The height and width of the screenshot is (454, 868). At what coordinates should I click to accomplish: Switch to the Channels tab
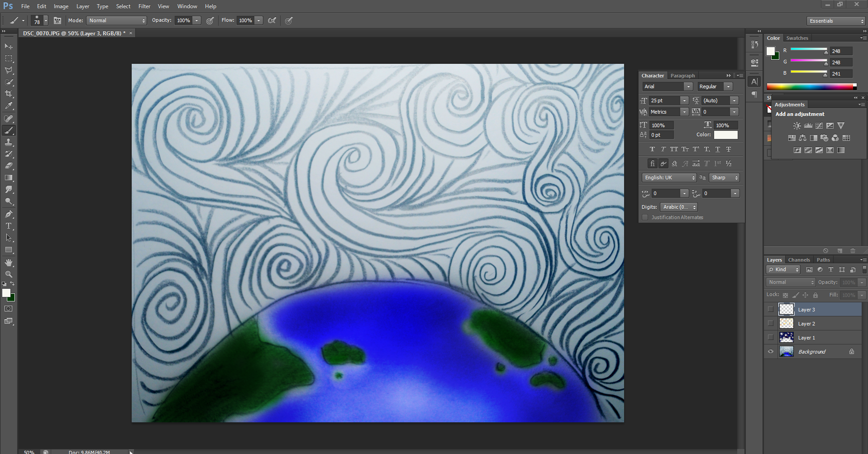tap(799, 260)
